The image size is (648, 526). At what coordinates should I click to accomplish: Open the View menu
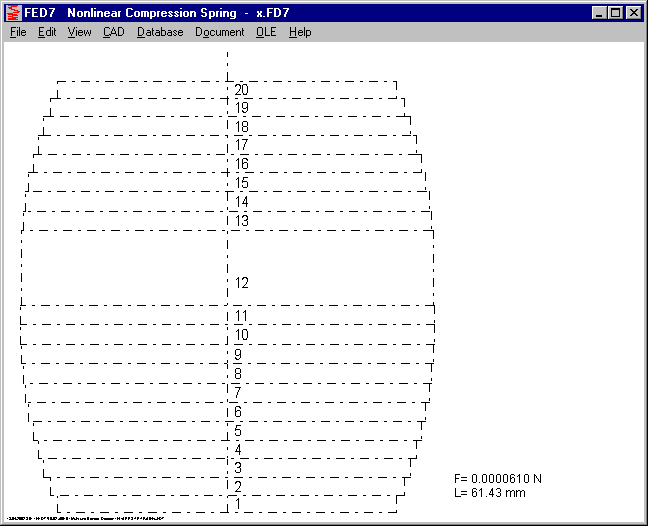[x=79, y=32]
